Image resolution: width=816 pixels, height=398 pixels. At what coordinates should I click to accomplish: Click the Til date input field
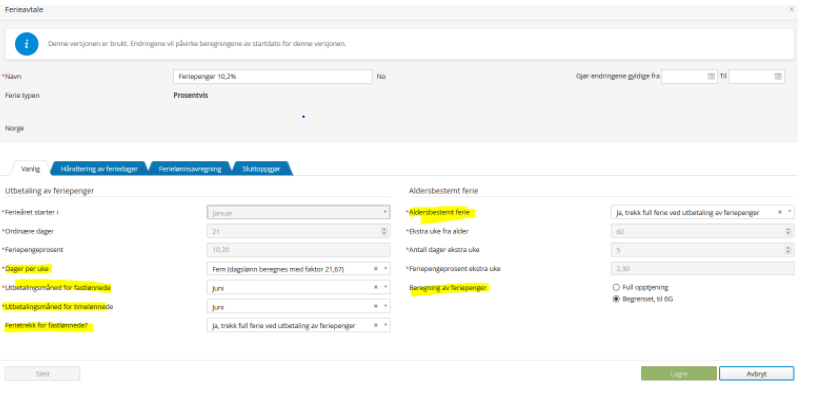point(757,76)
